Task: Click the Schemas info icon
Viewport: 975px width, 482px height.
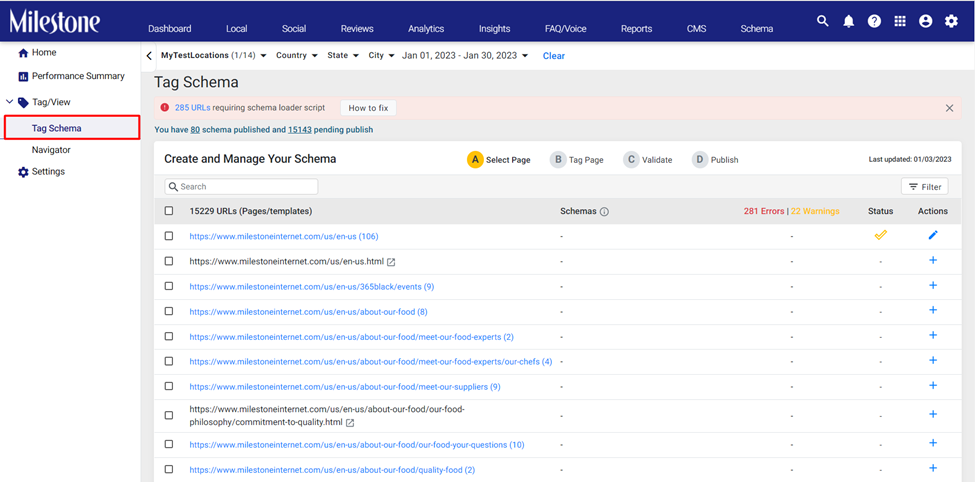Action: coord(604,211)
